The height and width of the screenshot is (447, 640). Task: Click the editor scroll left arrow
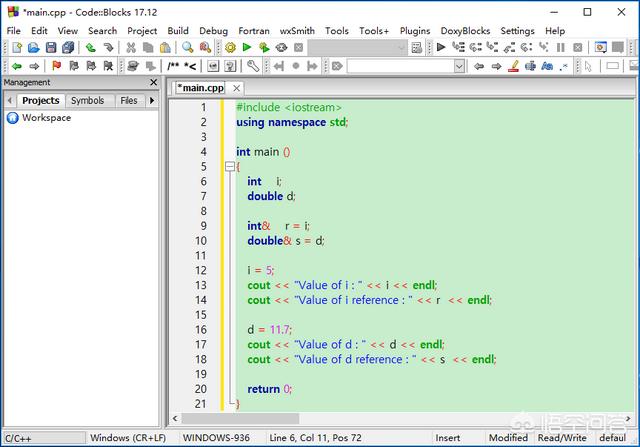click(176, 418)
